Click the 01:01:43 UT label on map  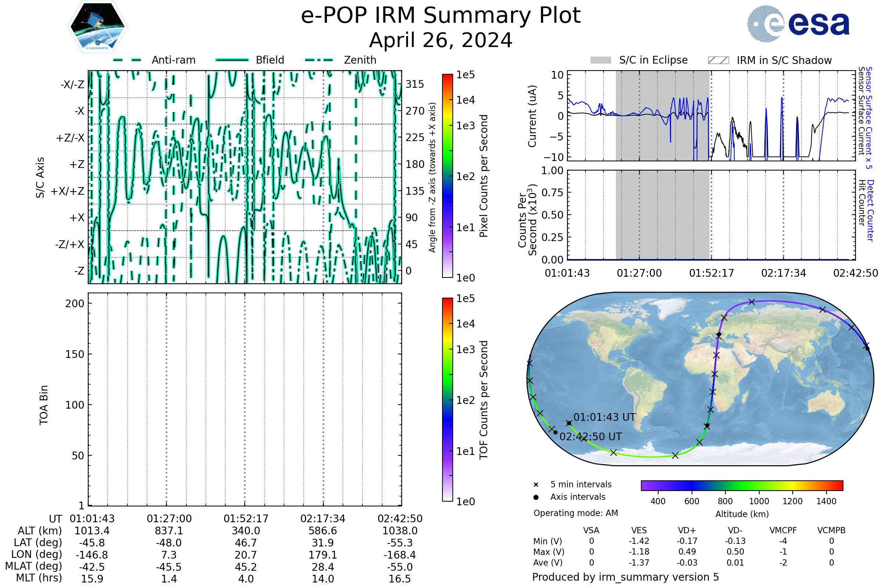tap(605, 417)
